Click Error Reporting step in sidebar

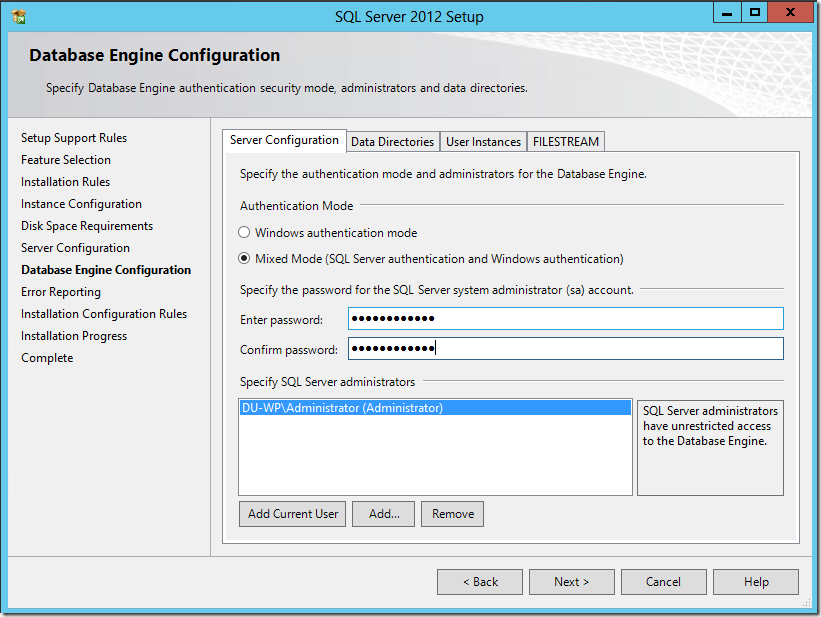pos(61,292)
